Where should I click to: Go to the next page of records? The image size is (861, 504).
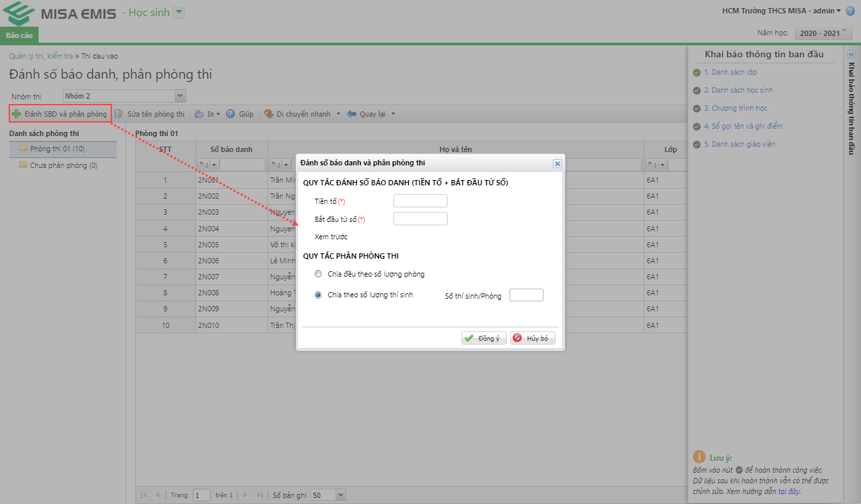(245, 495)
